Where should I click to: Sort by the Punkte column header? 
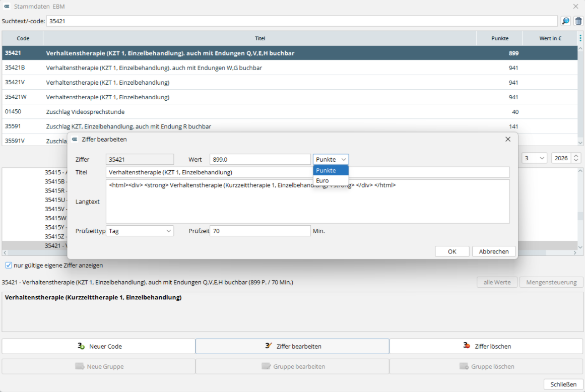[499, 38]
